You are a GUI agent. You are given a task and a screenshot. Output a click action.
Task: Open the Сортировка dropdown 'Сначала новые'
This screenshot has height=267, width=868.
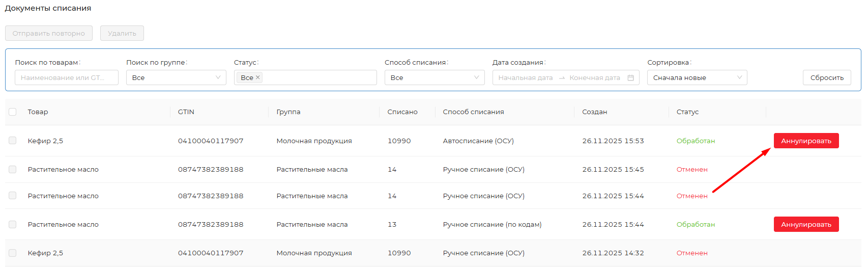click(x=697, y=77)
